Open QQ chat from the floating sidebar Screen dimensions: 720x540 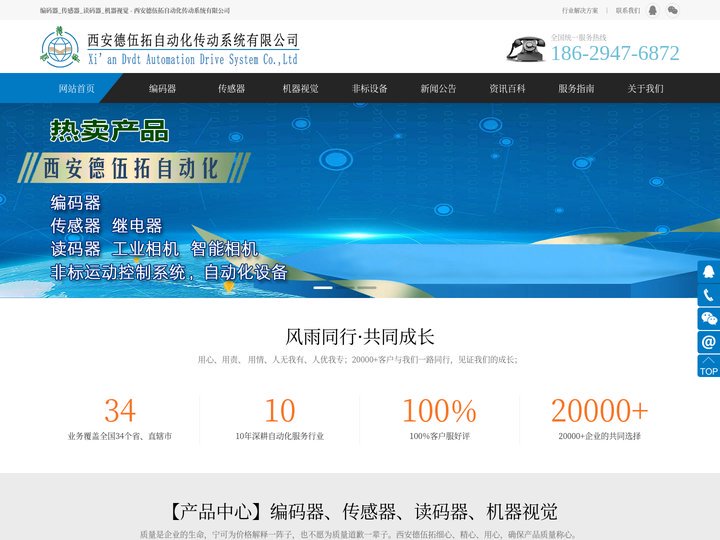[x=709, y=271]
